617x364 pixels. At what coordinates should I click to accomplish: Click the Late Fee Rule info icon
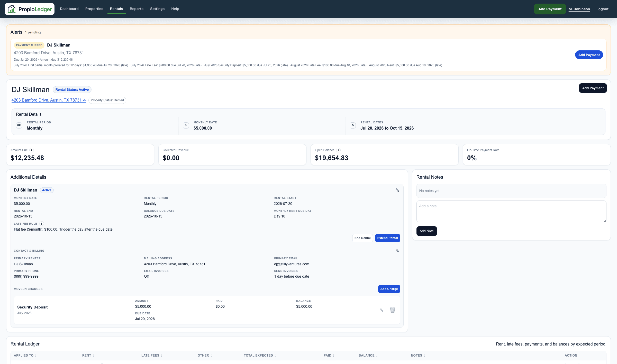pos(42,224)
